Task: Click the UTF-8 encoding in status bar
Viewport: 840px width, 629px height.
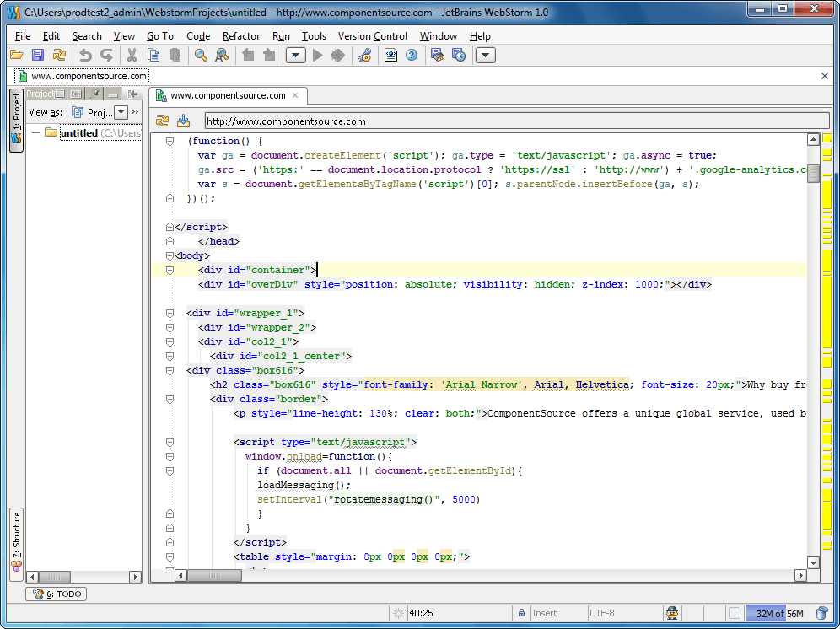Action: [601, 613]
